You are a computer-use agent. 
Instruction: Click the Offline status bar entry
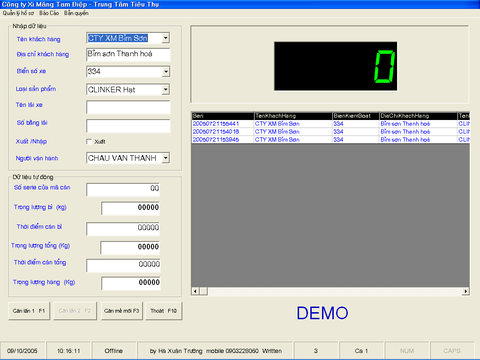[114, 351]
